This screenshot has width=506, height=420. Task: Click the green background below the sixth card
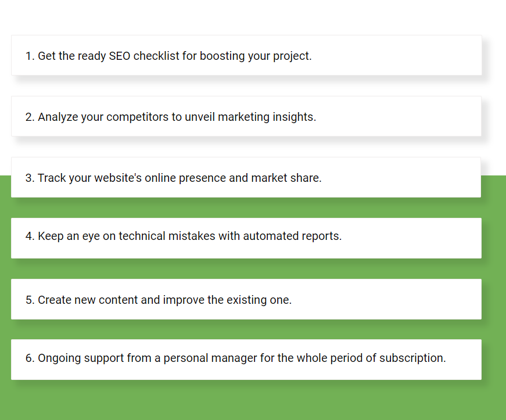[x=253, y=400]
